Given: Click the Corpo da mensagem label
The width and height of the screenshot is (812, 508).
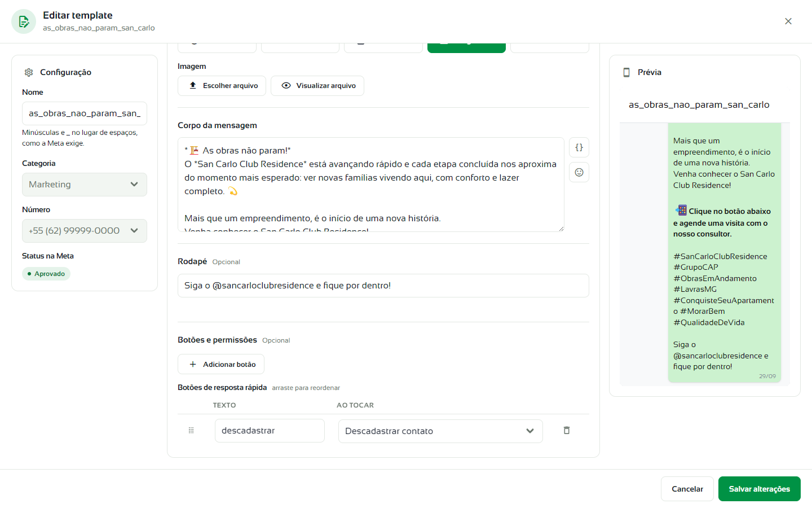Looking at the screenshot, I should click(x=217, y=125).
